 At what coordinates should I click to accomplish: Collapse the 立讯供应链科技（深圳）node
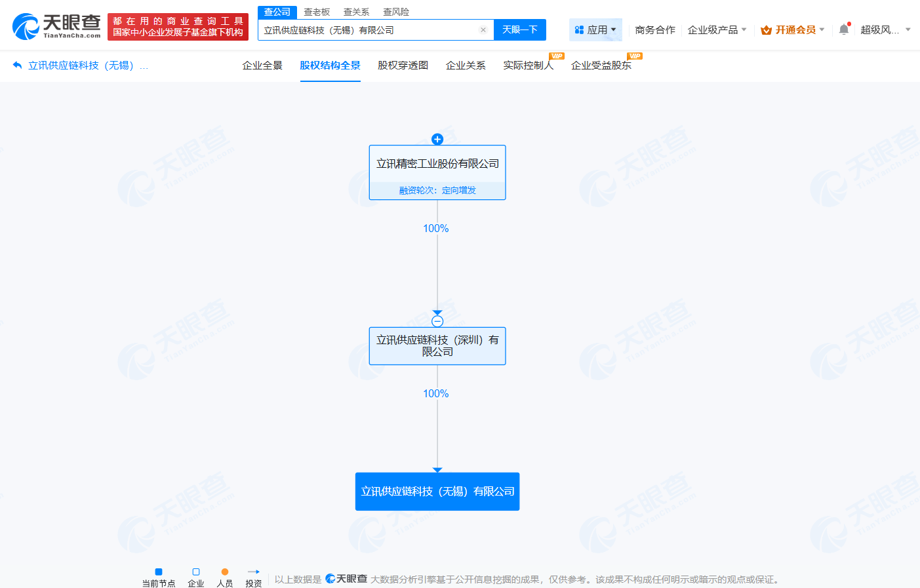click(437, 321)
